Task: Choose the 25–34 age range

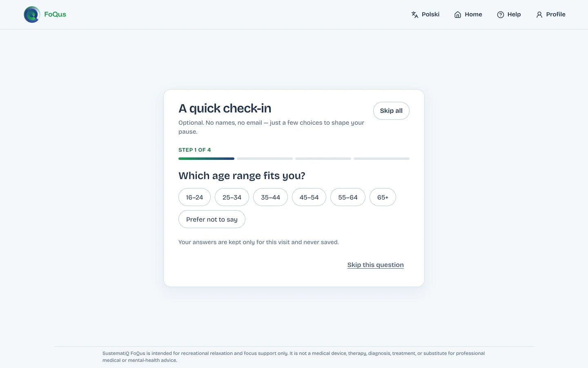Action: click(232, 197)
